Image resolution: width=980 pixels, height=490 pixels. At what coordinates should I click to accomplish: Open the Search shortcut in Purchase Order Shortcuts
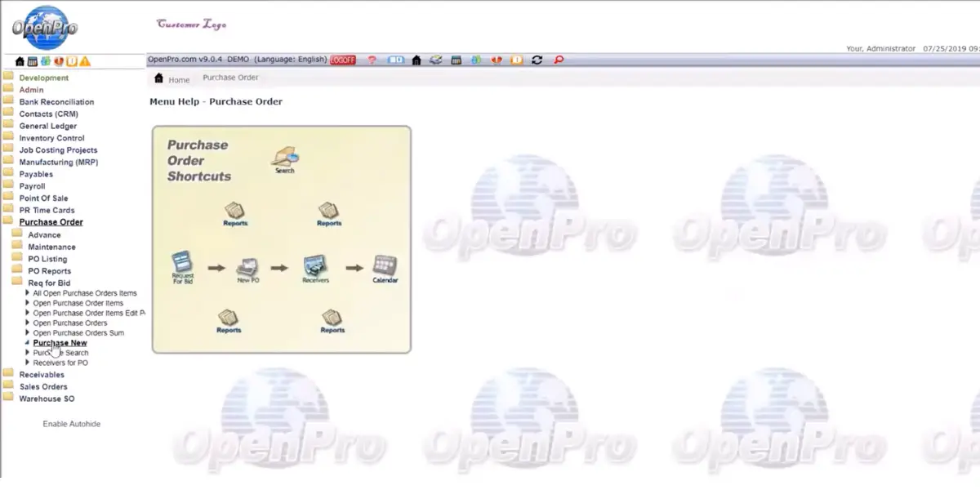pyautogui.click(x=285, y=159)
